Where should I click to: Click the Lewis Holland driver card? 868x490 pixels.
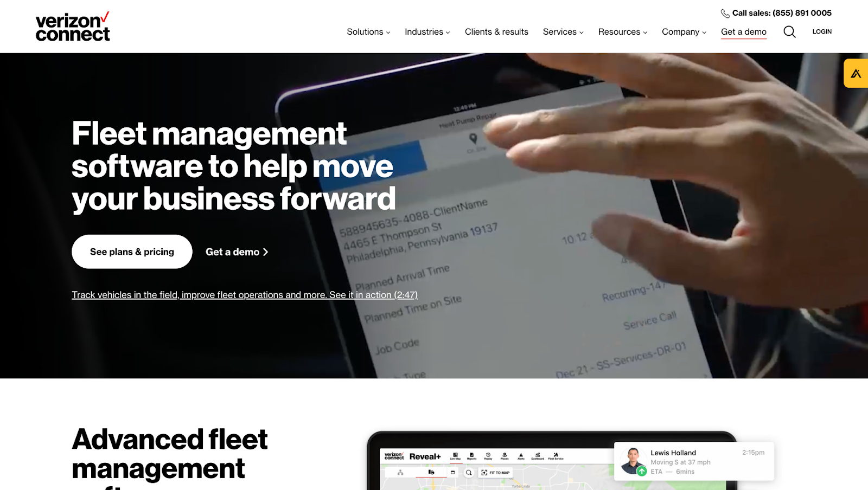point(694,461)
